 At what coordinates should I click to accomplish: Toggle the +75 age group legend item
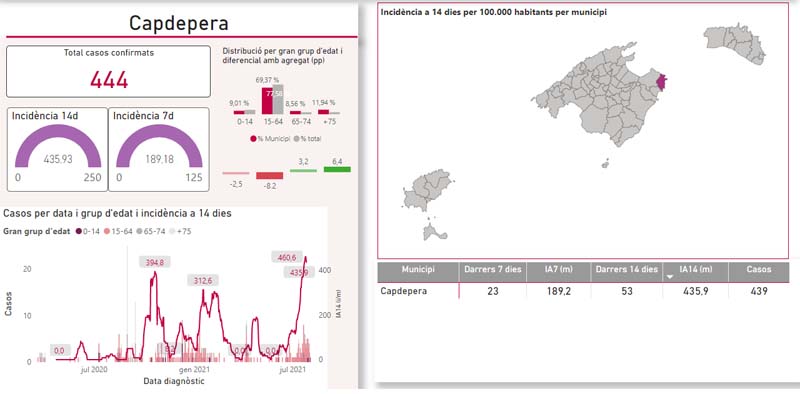(x=180, y=232)
